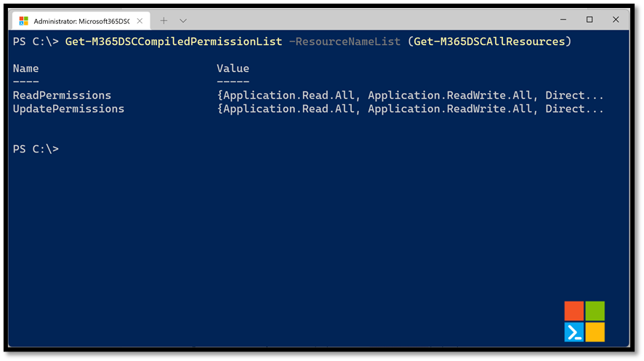
Task: Minimize the terminal window
Action: (563, 20)
